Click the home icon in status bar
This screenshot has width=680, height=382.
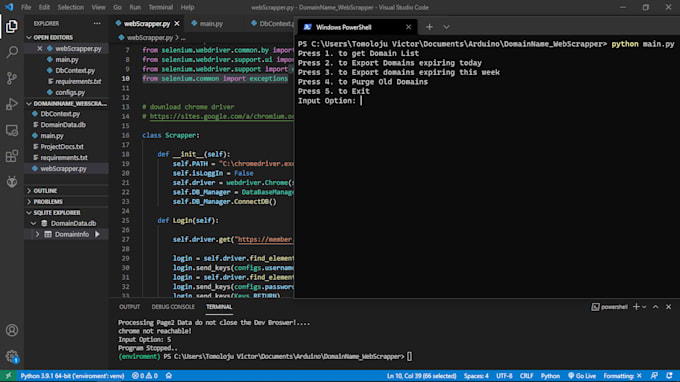(169, 376)
